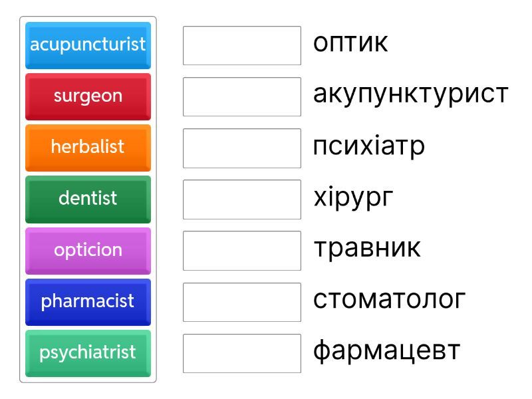
Task: Choose the empty box next to хірург
Action: click(242, 199)
